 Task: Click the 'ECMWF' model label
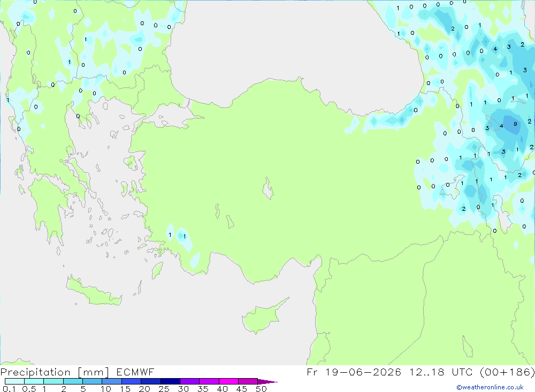pos(135,372)
